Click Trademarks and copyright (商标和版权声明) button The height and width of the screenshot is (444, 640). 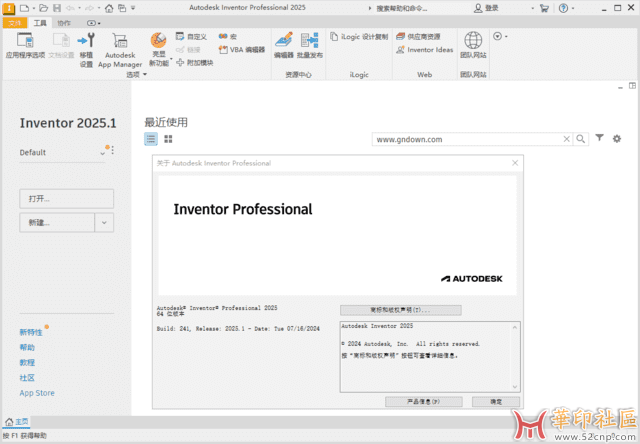pos(400,310)
